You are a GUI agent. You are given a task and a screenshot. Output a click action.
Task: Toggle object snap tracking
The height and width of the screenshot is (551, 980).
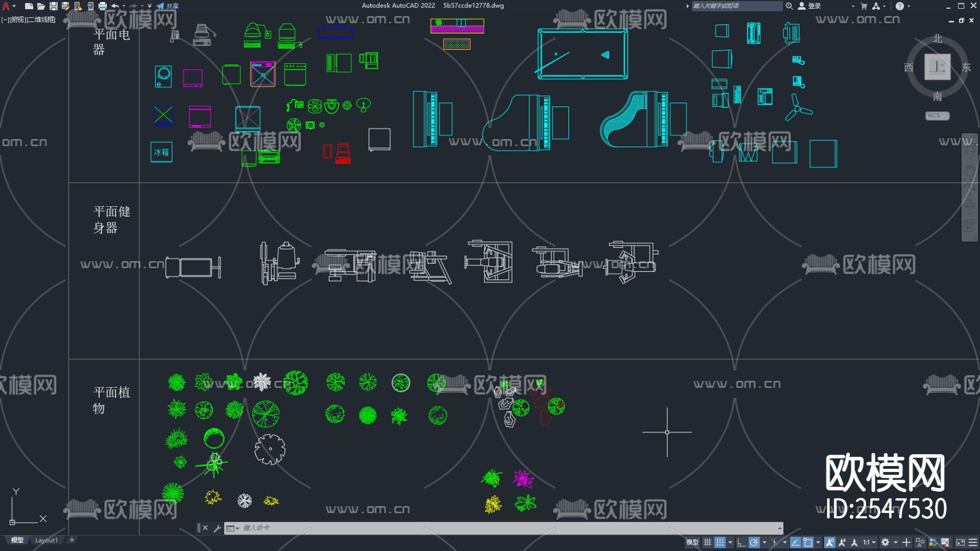click(795, 542)
